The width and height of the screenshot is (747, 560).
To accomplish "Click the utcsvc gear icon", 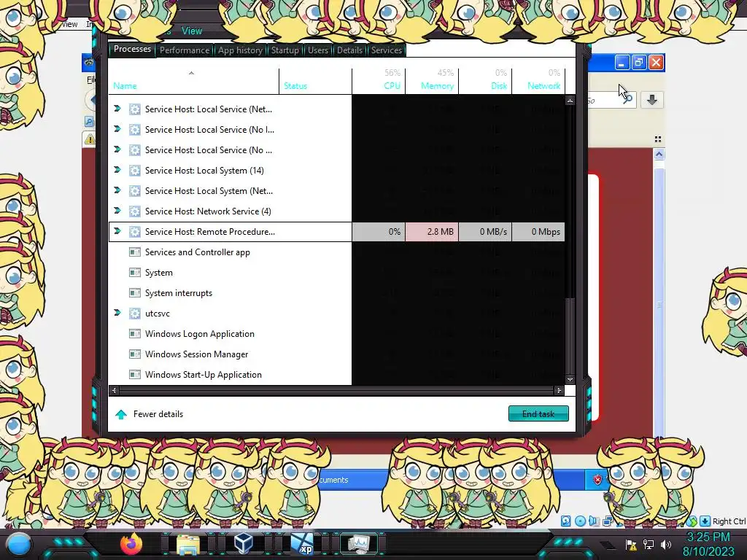I will 135,314.
